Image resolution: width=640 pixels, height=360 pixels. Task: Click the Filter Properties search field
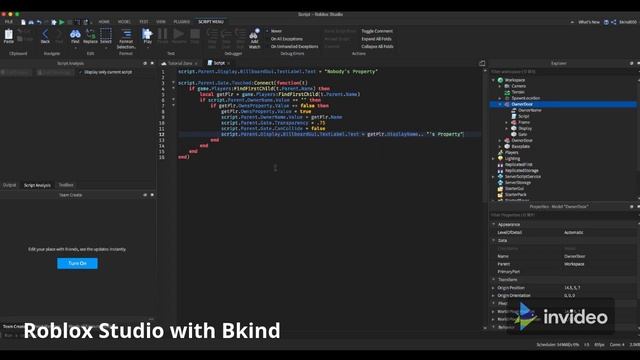tap(563, 215)
